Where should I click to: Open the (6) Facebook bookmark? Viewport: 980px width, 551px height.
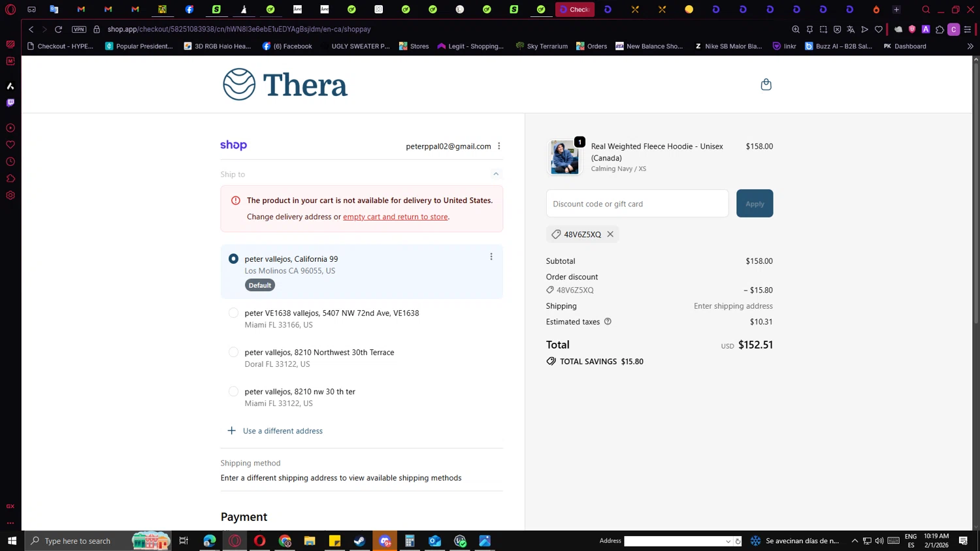point(287,46)
